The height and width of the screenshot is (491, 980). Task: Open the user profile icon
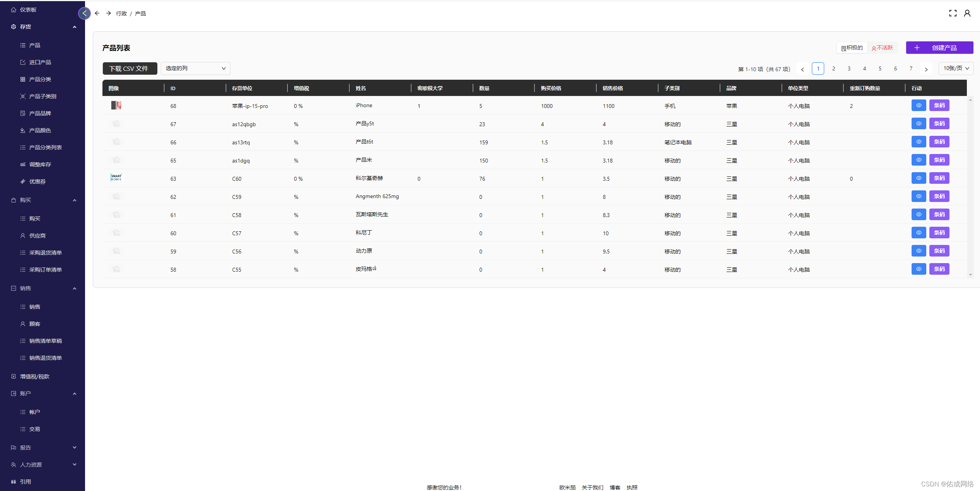[x=967, y=14]
